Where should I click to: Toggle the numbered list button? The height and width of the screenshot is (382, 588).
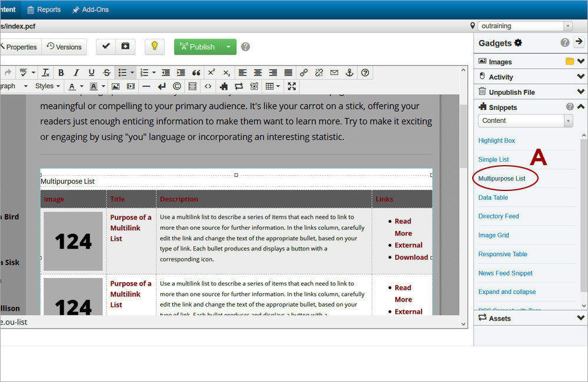144,73
